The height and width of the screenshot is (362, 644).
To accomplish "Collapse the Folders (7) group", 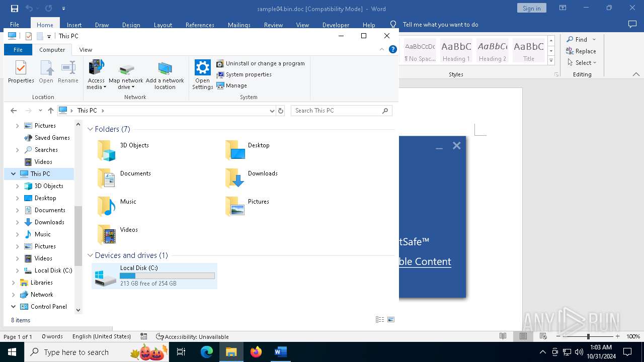I will [91, 129].
